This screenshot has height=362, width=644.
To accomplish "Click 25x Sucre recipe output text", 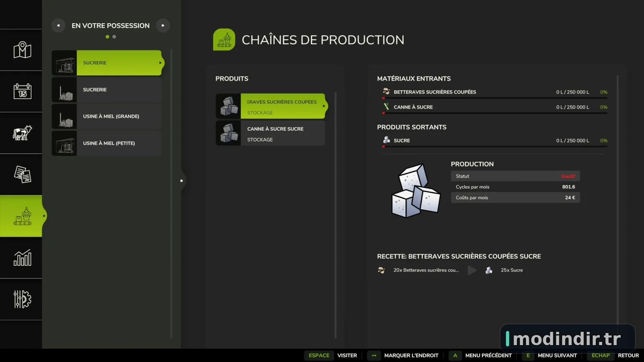I will [x=512, y=270].
